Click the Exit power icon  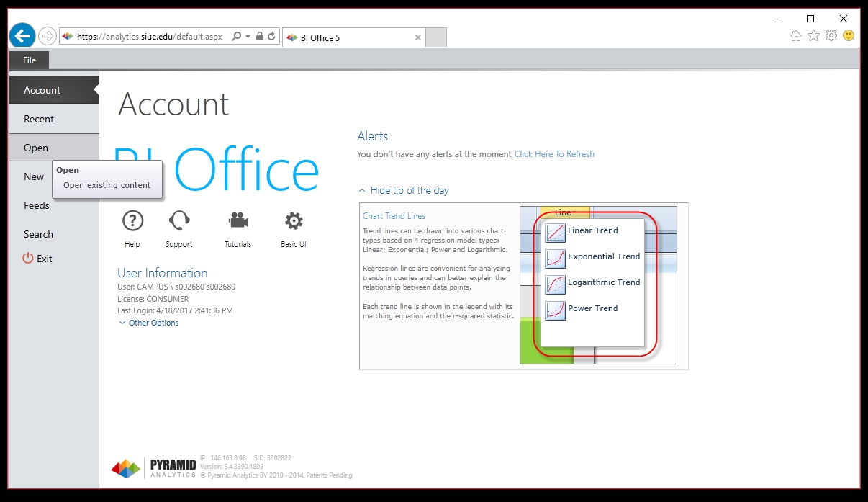pos(28,259)
